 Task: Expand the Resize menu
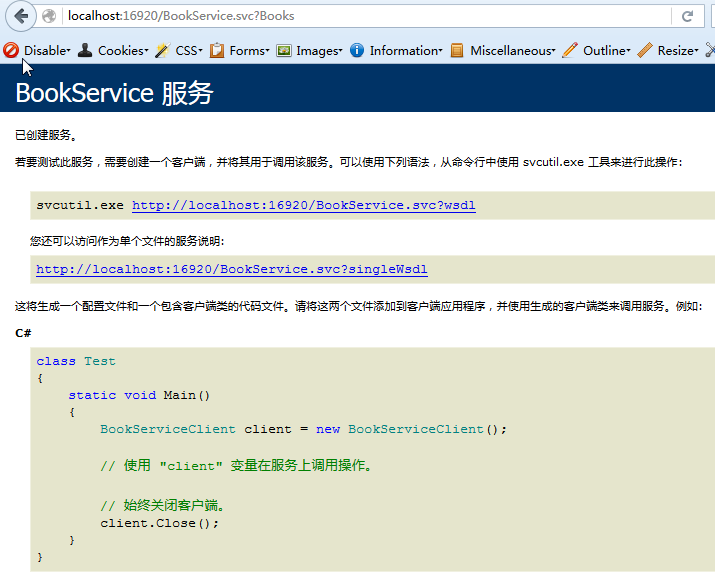pyautogui.click(x=678, y=51)
